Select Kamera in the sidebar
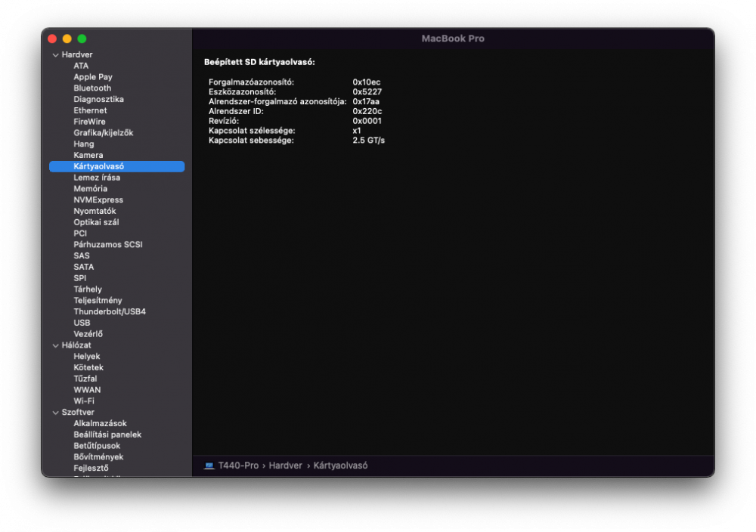The width and height of the screenshot is (756, 532). click(88, 155)
